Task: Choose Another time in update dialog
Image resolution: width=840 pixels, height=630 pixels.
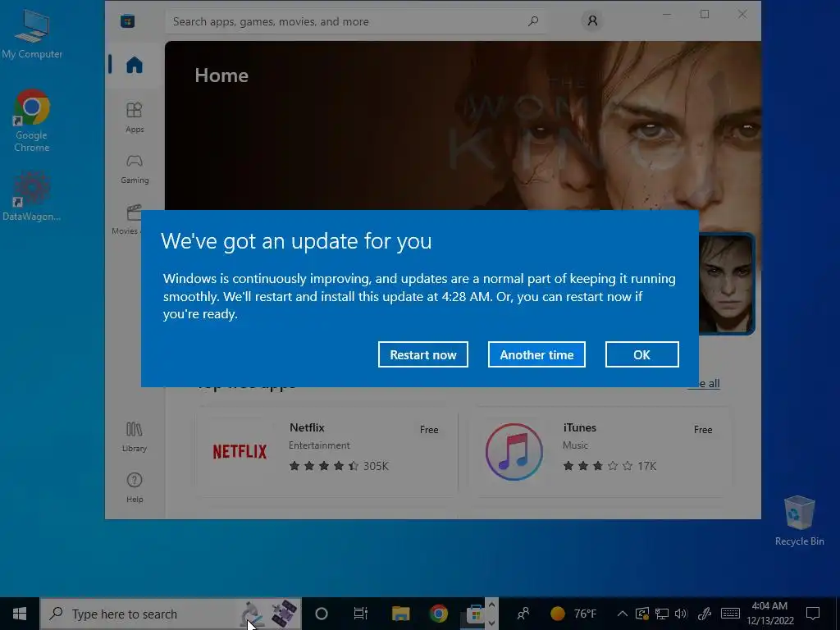Action: (536, 354)
